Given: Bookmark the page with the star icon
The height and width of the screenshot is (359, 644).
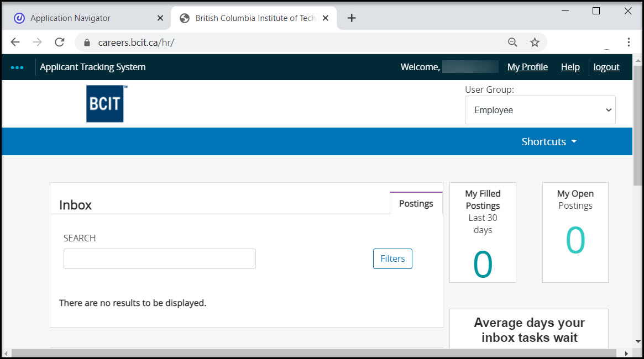Looking at the screenshot, I should [x=534, y=42].
